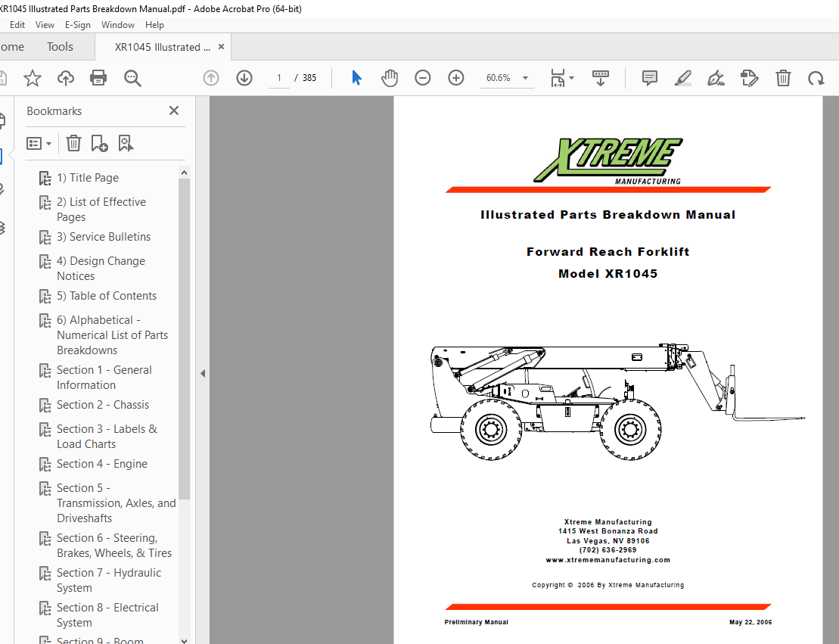Click the edit/stamp tool icon
The height and width of the screenshot is (644, 839).
pos(749,78)
